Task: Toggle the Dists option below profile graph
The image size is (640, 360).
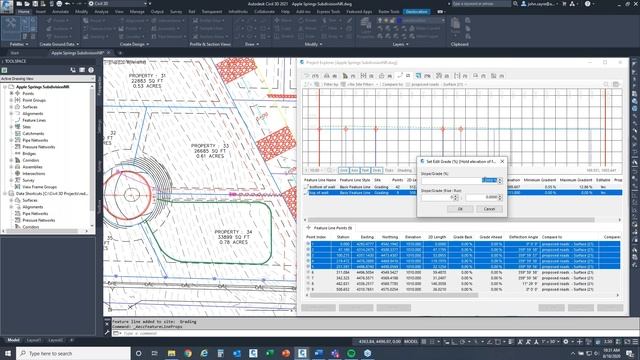Action: pyautogui.click(x=377, y=170)
